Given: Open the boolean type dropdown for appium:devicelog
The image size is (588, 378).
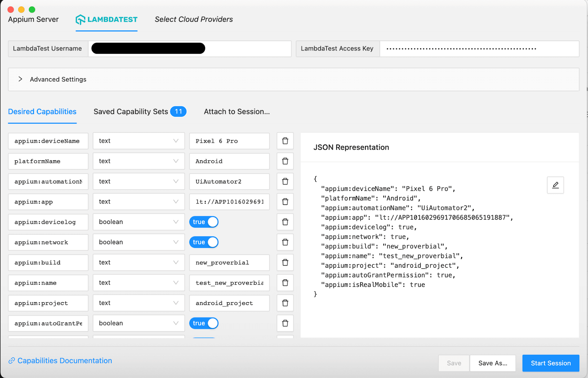Looking at the screenshot, I should (139, 222).
